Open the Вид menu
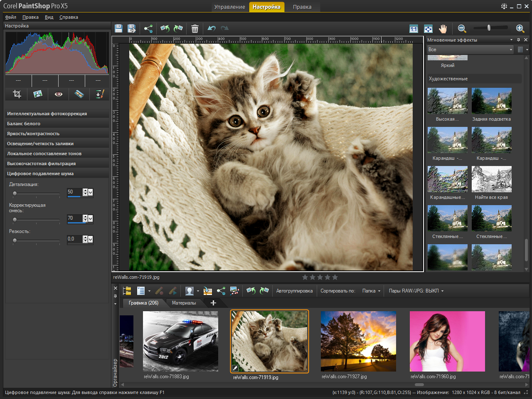This screenshot has height=399, width=532. point(49,17)
